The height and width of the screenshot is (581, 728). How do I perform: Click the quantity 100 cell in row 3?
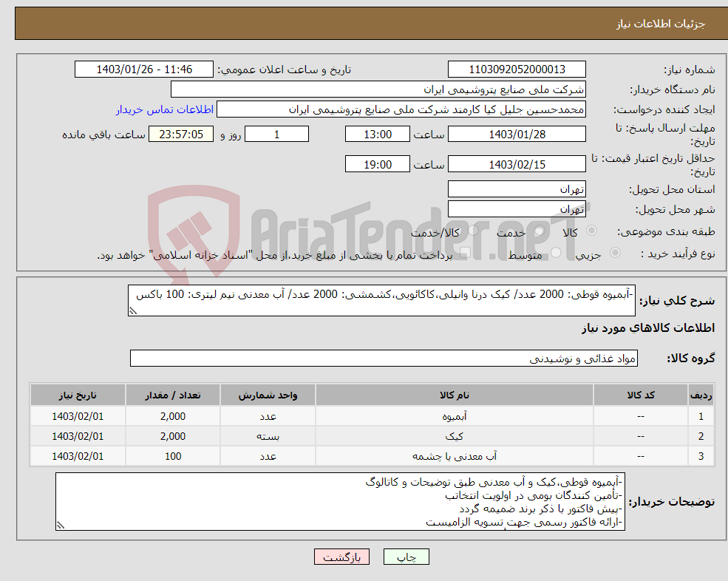click(173, 456)
